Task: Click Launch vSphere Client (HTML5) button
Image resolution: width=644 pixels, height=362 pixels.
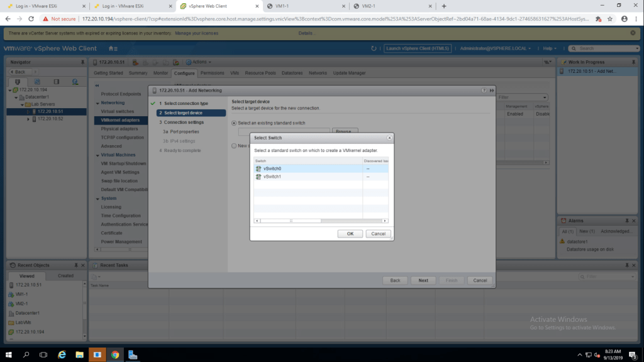Action: (417, 48)
